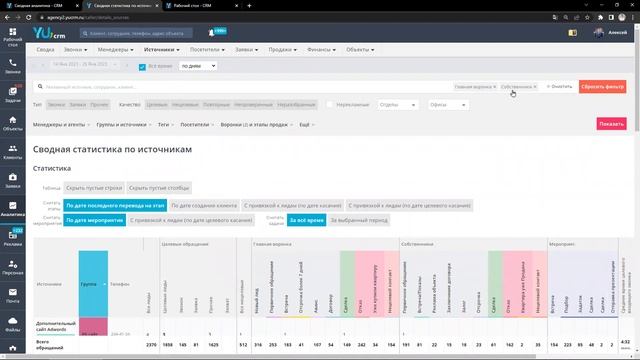This screenshot has height=360, width=640.
Task: Open Рабочий стол in the left sidebar
Action: (13, 37)
